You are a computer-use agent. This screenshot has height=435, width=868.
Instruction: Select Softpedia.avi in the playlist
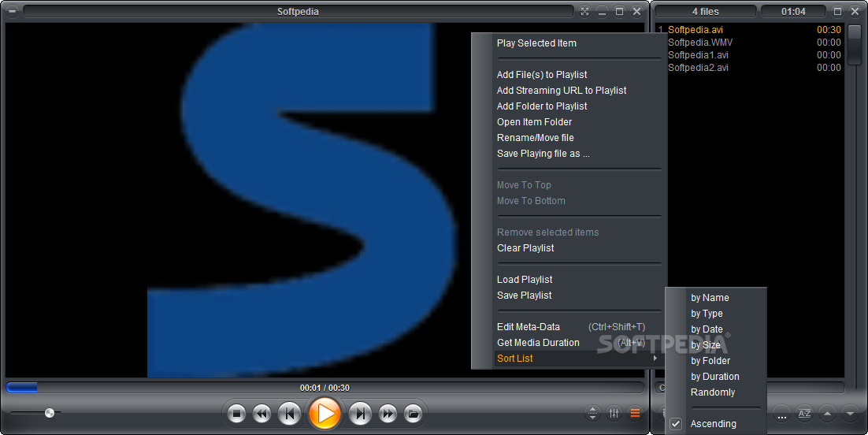click(696, 30)
